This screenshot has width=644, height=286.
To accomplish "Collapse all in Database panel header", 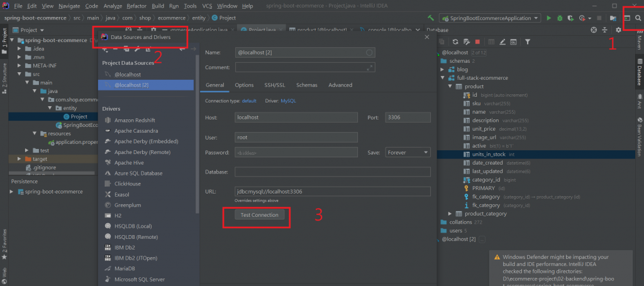I will pos(604,30).
